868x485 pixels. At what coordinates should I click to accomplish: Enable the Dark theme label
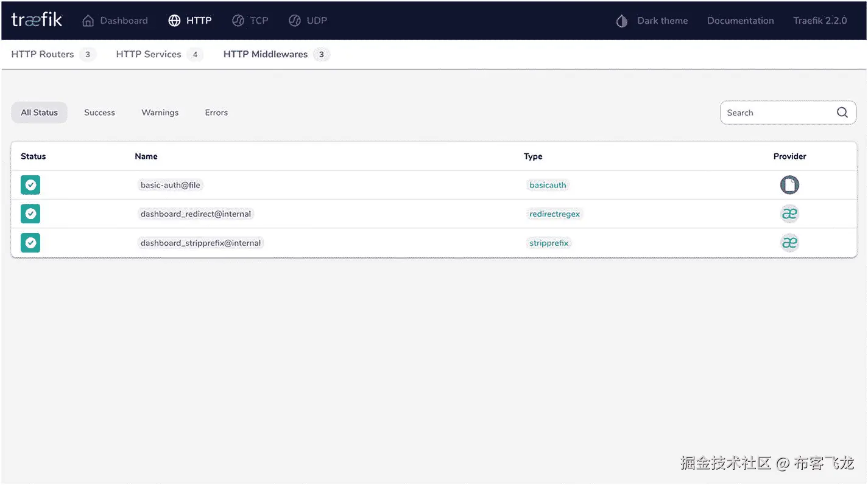pos(663,21)
